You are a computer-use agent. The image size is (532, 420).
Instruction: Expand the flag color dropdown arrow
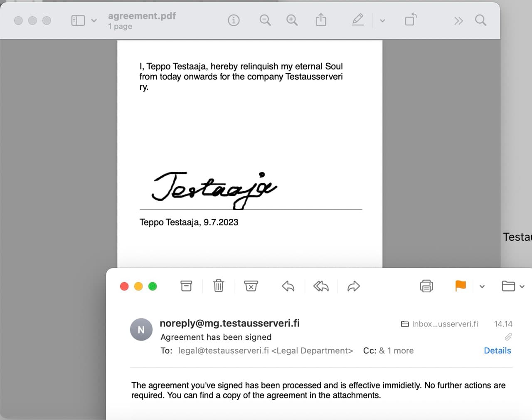pos(482,287)
